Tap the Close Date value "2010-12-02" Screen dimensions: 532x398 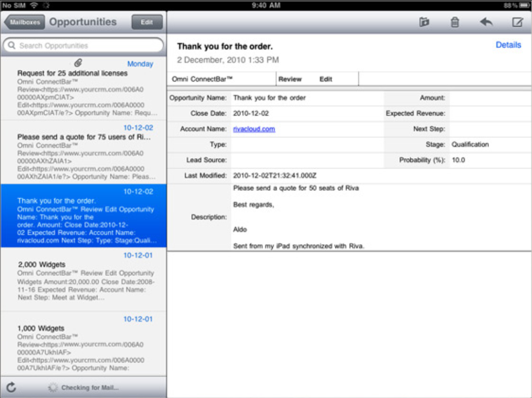coord(251,113)
